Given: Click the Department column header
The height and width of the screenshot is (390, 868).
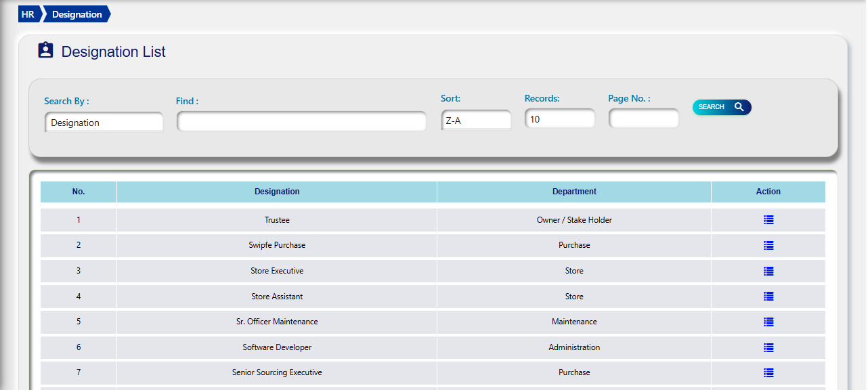Looking at the screenshot, I should (574, 192).
